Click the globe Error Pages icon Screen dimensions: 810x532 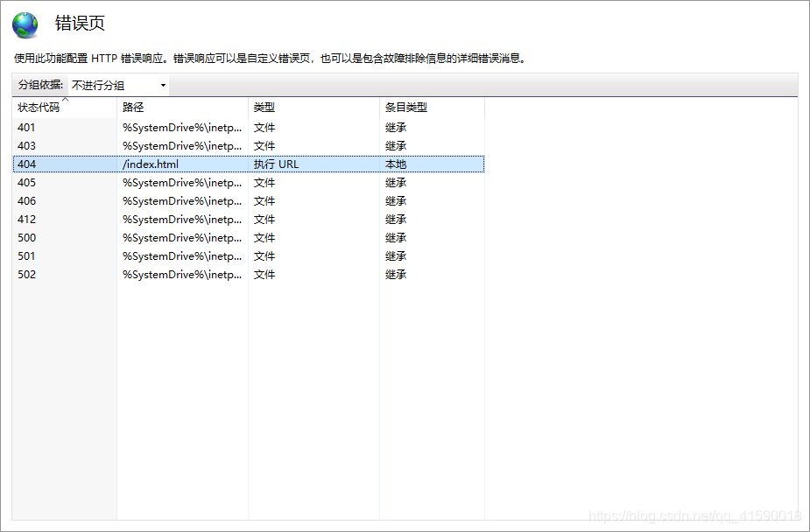(25, 24)
